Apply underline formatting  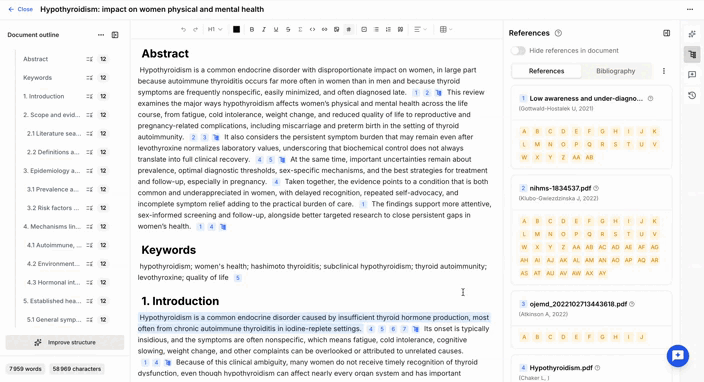[x=276, y=30]
